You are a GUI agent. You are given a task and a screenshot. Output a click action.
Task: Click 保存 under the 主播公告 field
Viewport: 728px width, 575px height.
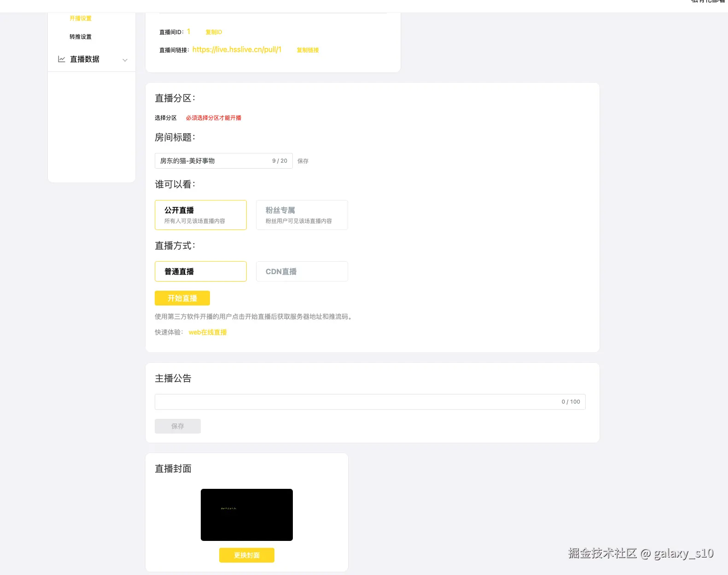(x=178, y=426)
